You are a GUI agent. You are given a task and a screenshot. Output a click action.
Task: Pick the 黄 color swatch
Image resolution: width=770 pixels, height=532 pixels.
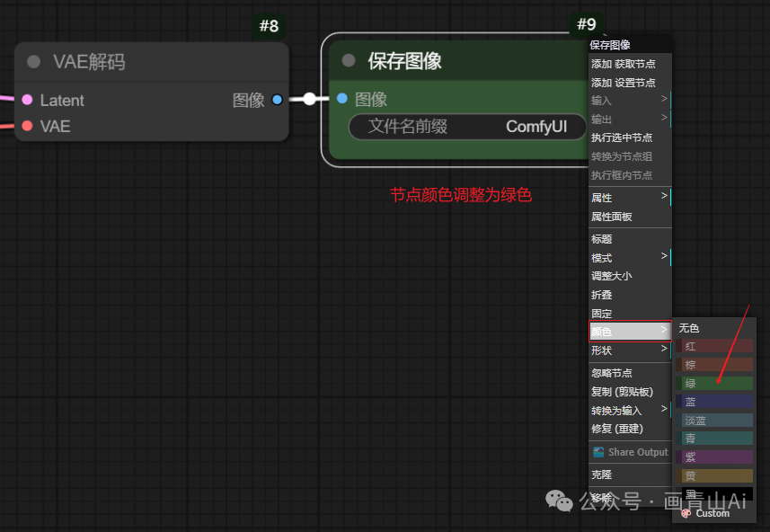point(714,475)
